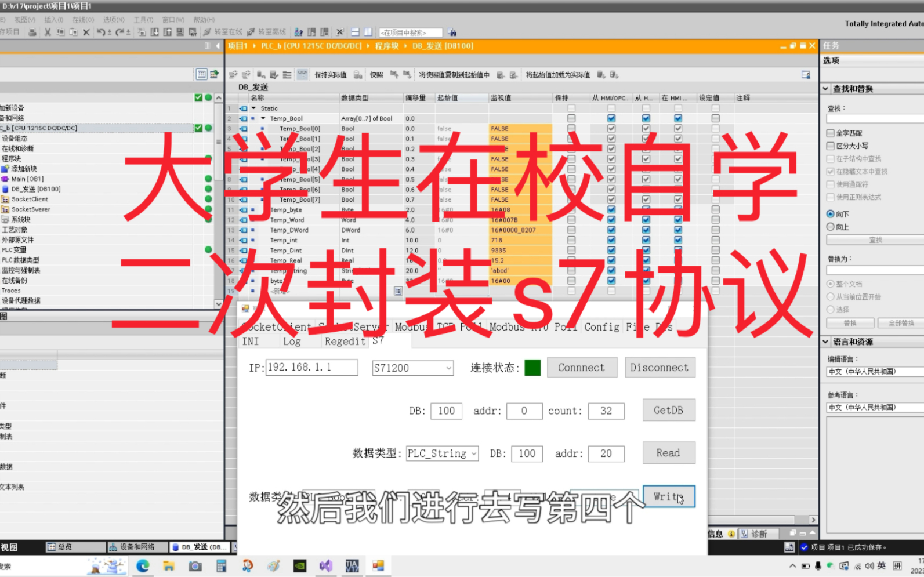Click the Delete X icon in the toolbar
Image resolution: width=924 pixels, height=577 pixels.
click(x=86, y=32)
